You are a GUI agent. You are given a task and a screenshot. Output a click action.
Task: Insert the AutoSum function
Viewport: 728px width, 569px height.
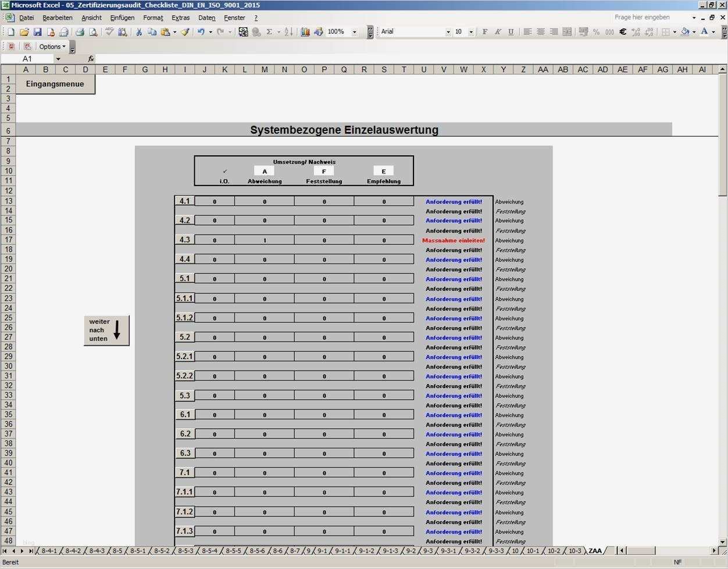click(269, 31)
